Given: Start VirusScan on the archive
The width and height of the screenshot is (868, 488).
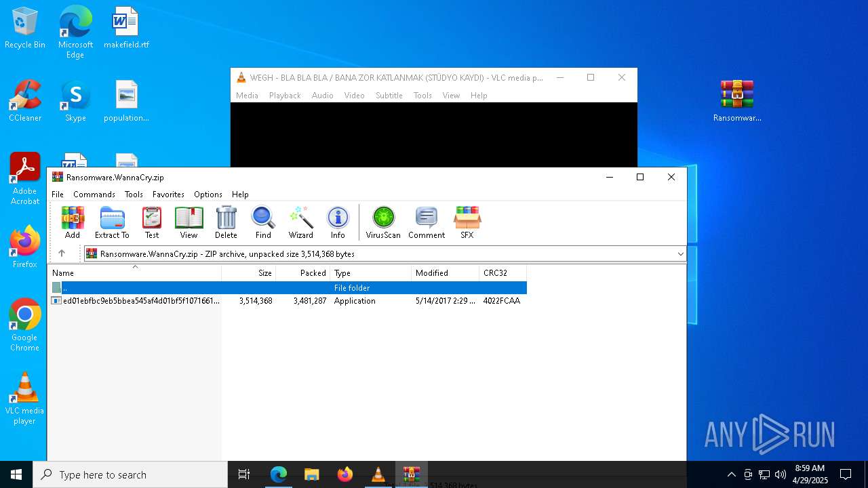Looking at the screenshot, I should (x=383, y=223).
